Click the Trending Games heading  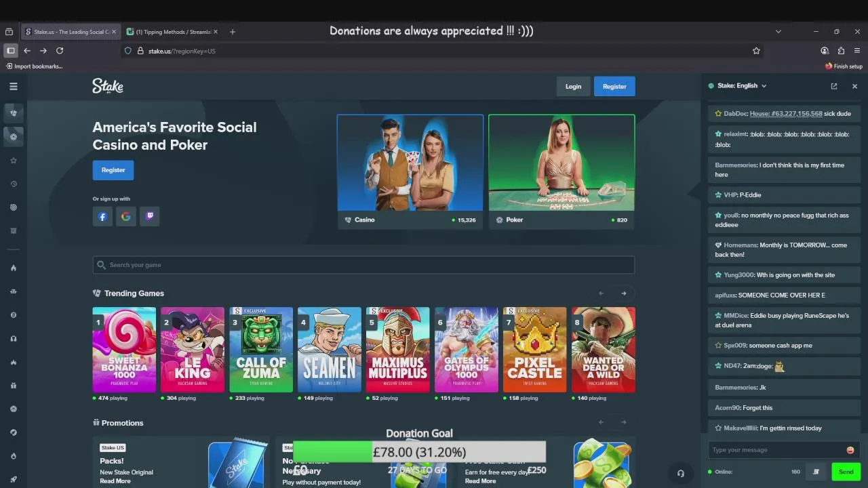134,293
